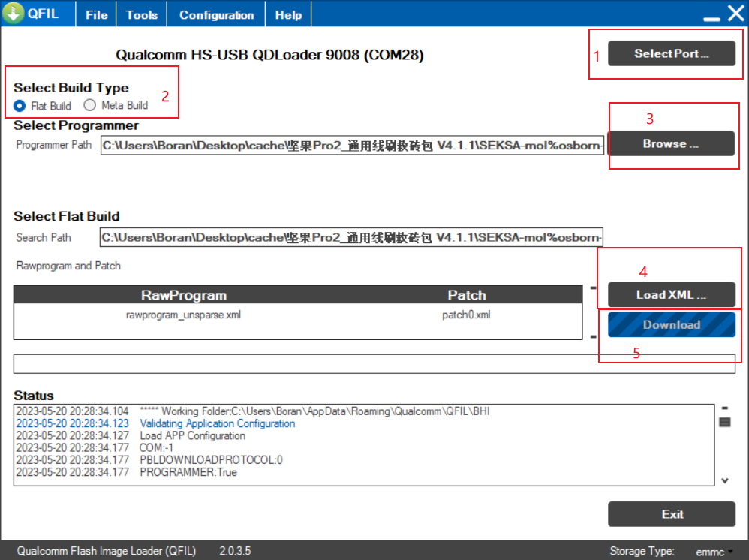Open the Tools menu
Viewport: 749px width, 560px height.
coord(142,15)
